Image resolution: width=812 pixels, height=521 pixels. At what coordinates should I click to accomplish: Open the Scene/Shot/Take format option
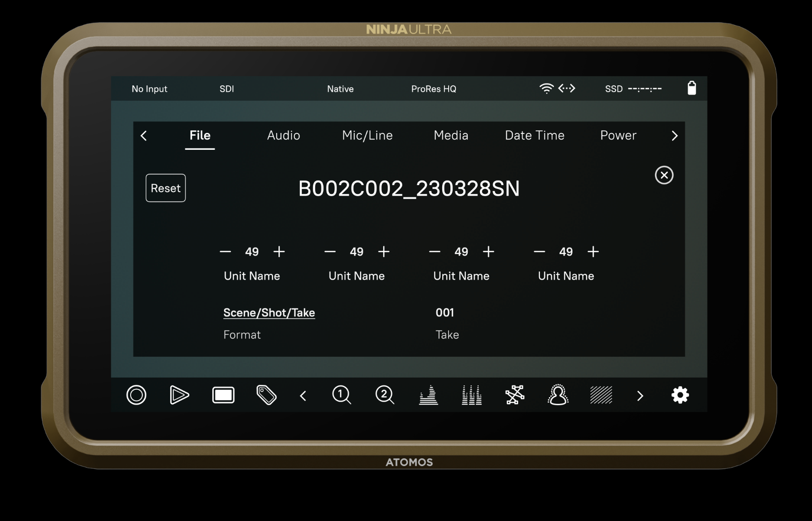coord(269,312)
